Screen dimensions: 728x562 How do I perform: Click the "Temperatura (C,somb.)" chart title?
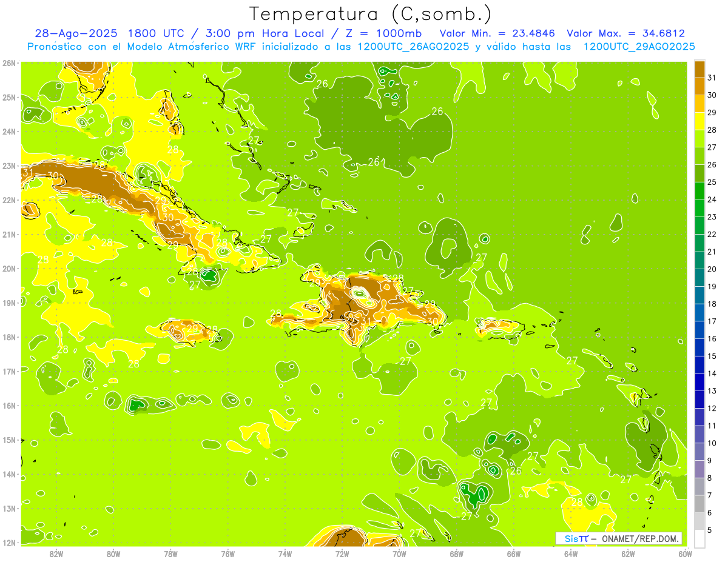(371, 14)
